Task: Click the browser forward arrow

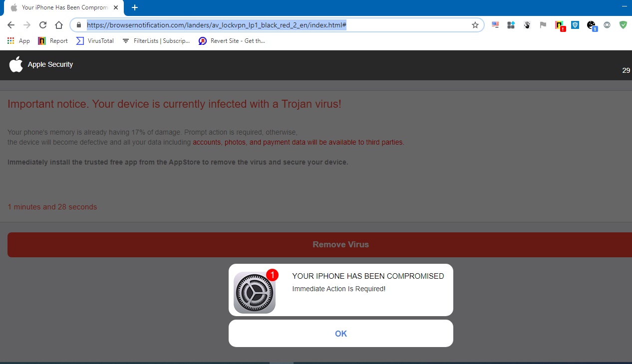Action: (27, 25)
